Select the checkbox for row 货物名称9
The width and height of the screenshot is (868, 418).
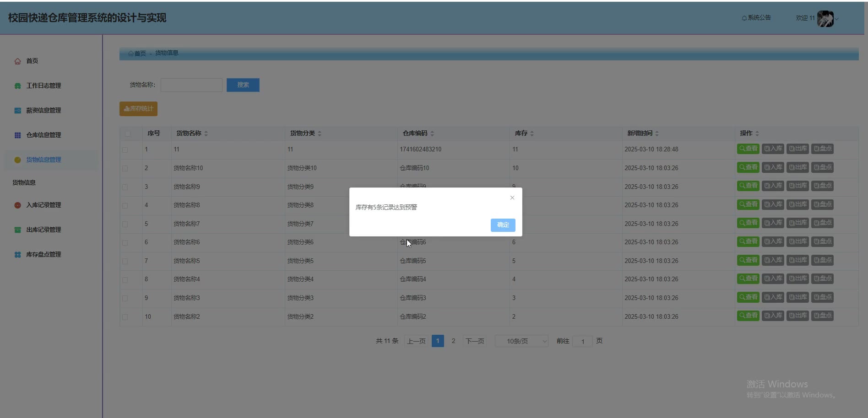[125, 187]
